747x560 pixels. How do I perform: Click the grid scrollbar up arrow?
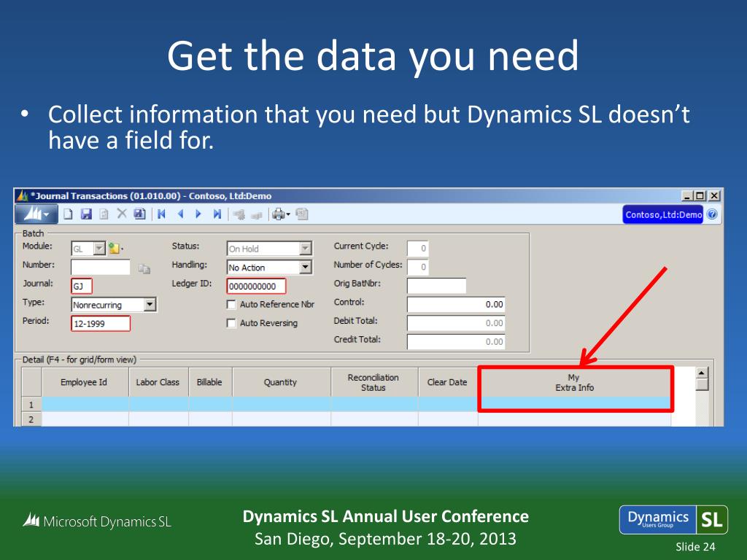(702, 373)
